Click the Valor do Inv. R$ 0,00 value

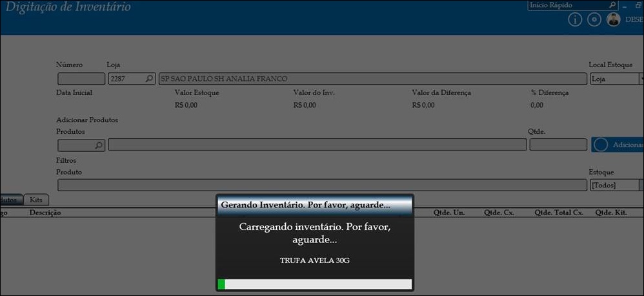pos(305,105)
